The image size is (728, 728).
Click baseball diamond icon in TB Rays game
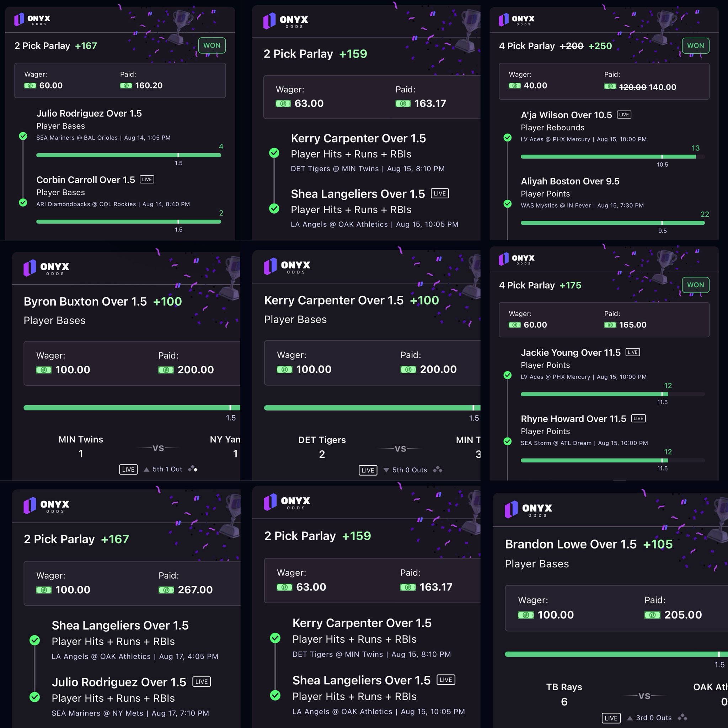pyautogui.click(x=682, y=717)
